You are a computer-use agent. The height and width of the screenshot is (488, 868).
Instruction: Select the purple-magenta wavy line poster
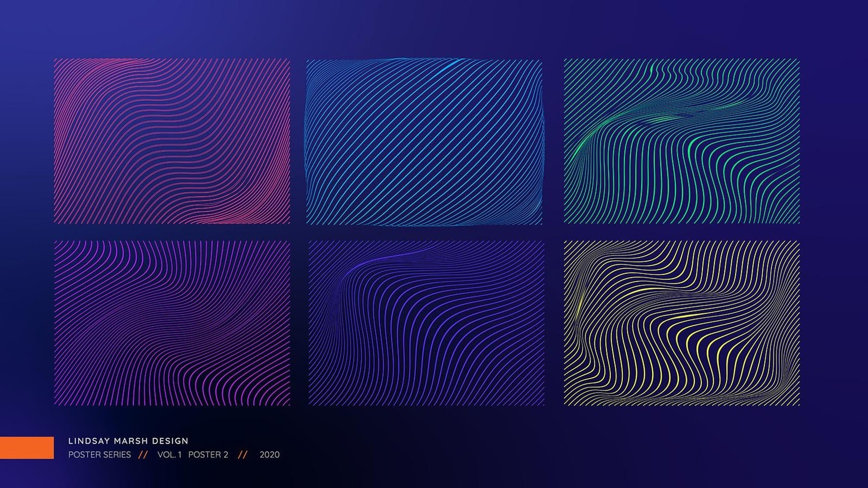pyautogui.click(x=172, y=323)
